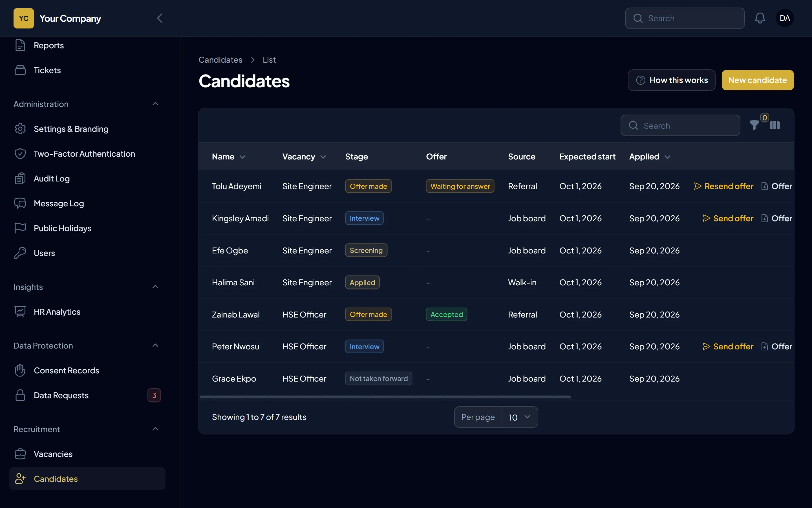This screenshot has height=508, width=812.
Task: Click the Two-Factor Authentication shield icon
Action: pyautogui.click(x=20, y=154)
